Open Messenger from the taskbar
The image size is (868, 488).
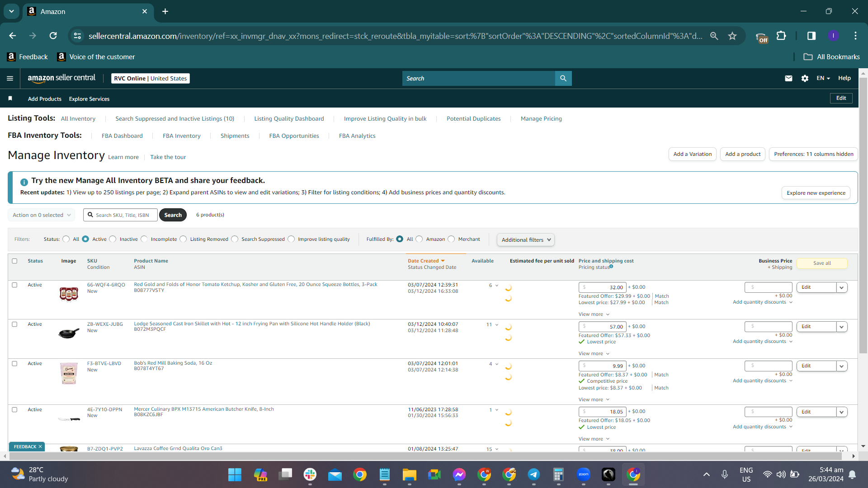(x=459, y=474)
